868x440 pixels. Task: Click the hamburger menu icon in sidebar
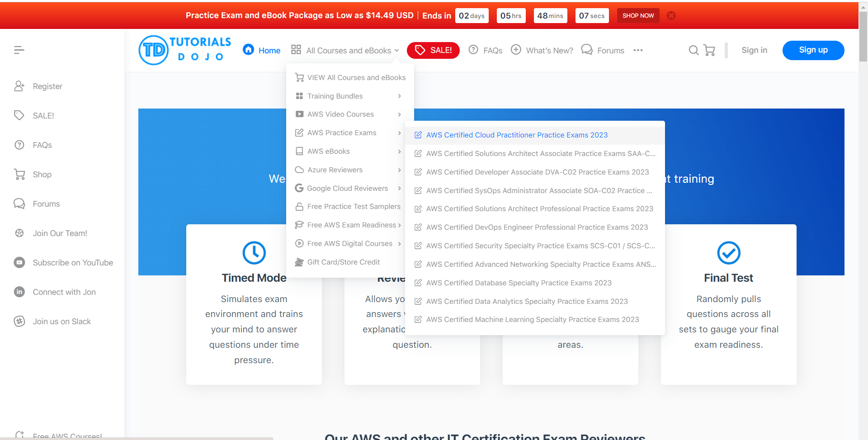pyautogui.click(x=19, y=50)
